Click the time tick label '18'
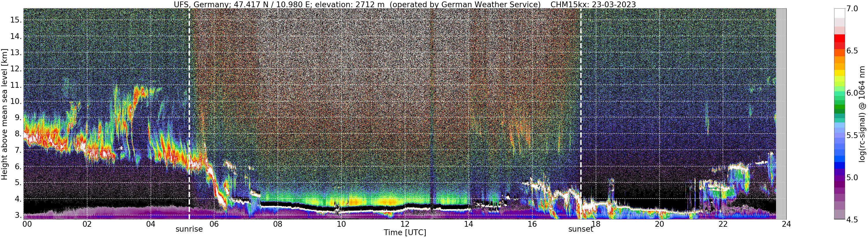 596,224
